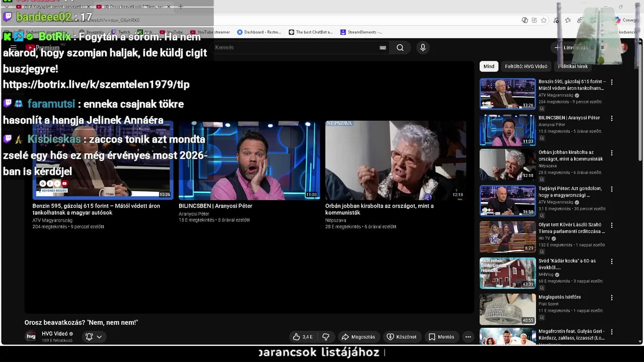The width and height of the screenshot is (644, 362).
Task: Open options for Meglepetés hétfőre sidebar video
Action: [x=612, y=298]
